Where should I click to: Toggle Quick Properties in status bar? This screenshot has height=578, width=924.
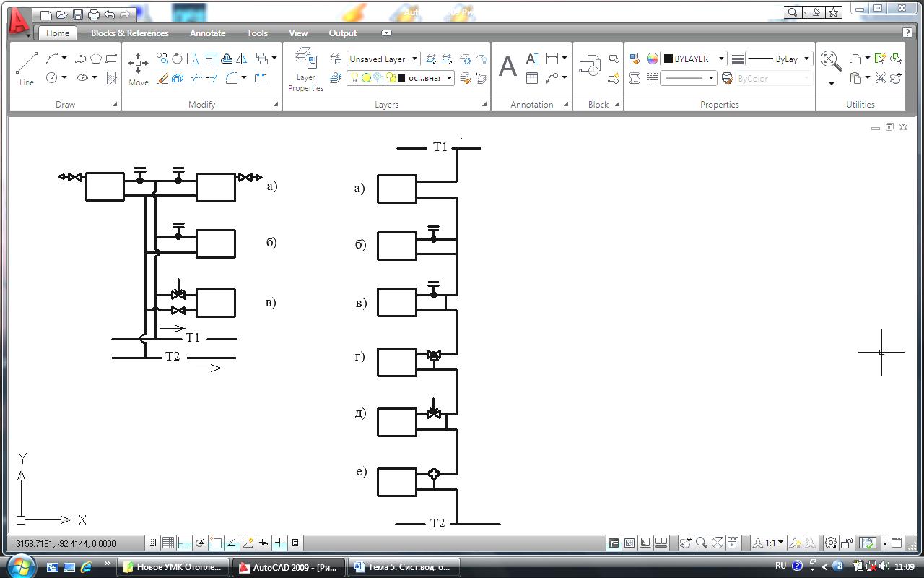pos(295,543)
